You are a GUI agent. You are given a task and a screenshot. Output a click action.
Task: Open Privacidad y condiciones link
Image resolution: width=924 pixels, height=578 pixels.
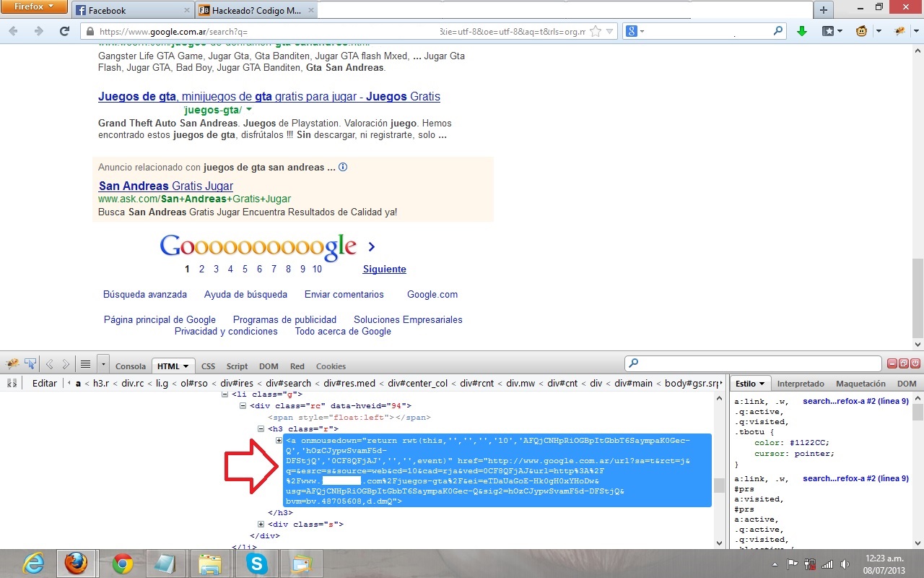(226, 332)
